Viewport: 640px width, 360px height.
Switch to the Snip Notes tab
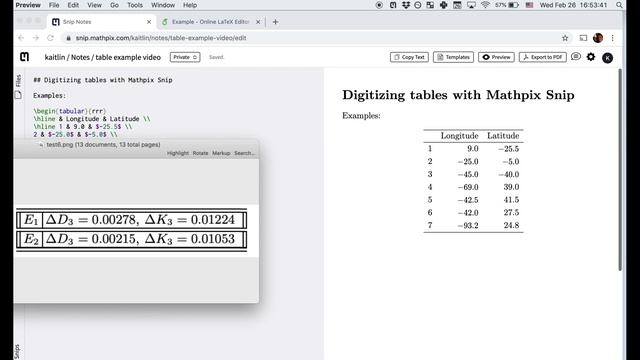101,22
